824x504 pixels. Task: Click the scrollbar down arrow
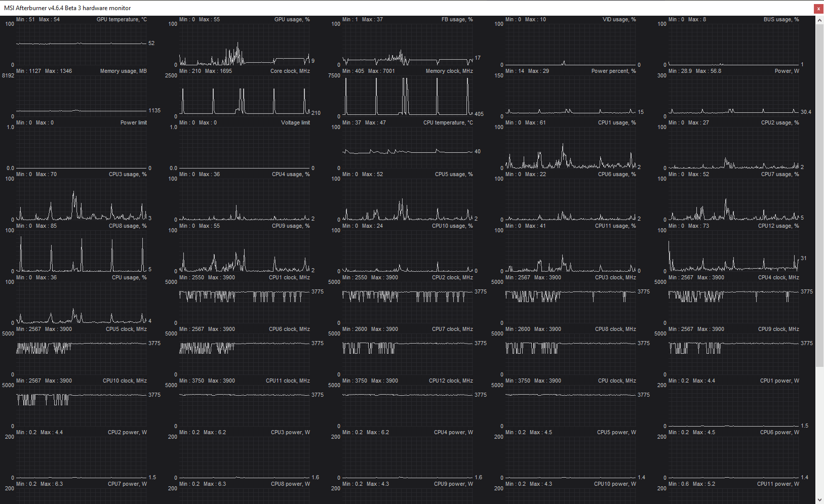pyautogui.click(x=819, y=499)
